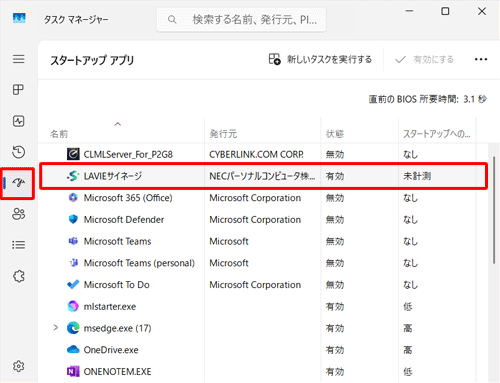Sort by 状態 column header
500x383 pixels.
[x=335, y=134]
